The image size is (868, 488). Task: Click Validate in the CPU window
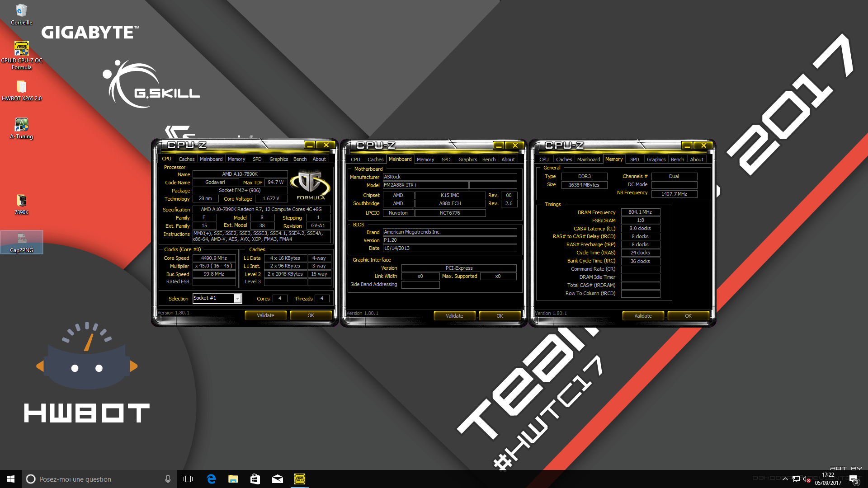click(265, 315)
